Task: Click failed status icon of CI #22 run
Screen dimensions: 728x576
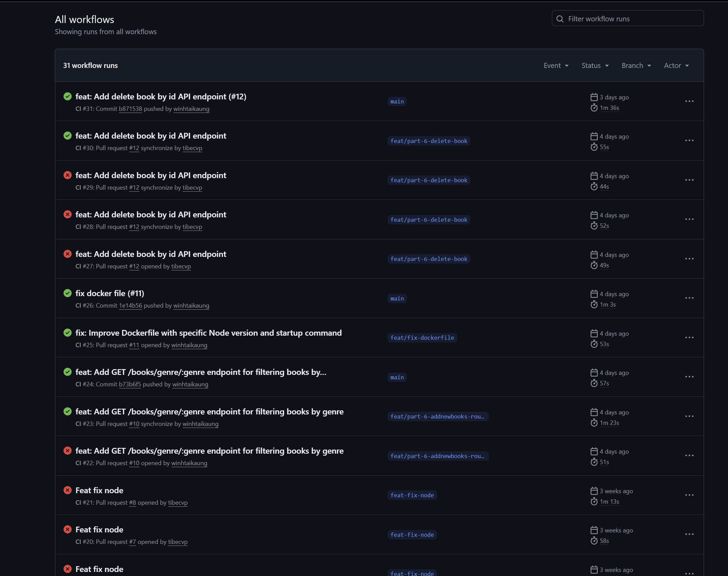Action: coord(68,451)
